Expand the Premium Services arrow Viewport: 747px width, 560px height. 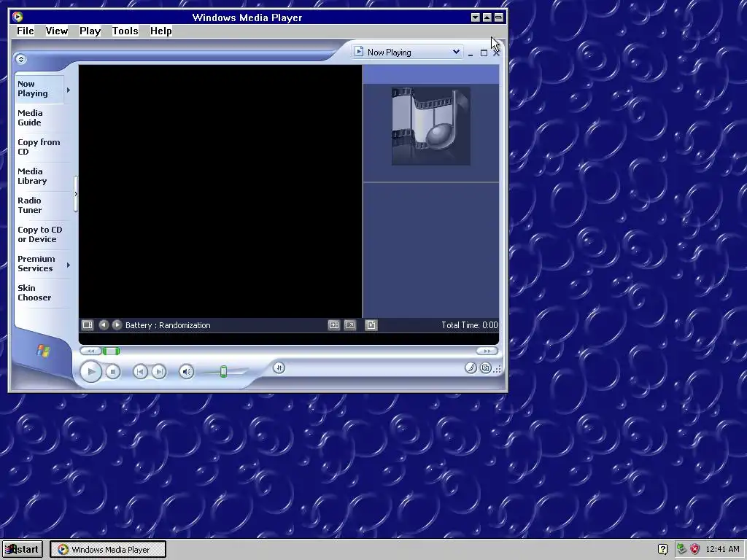[x=69, y=265]
